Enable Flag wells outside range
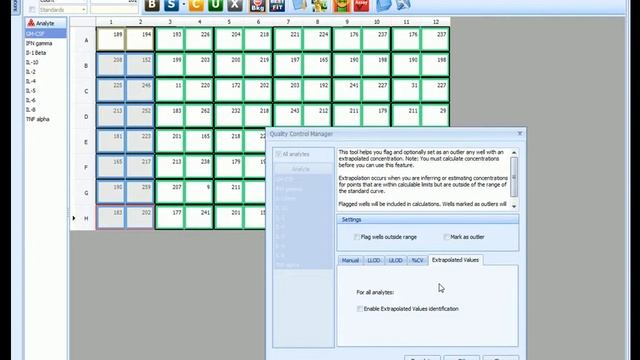 tap(357, 237)
